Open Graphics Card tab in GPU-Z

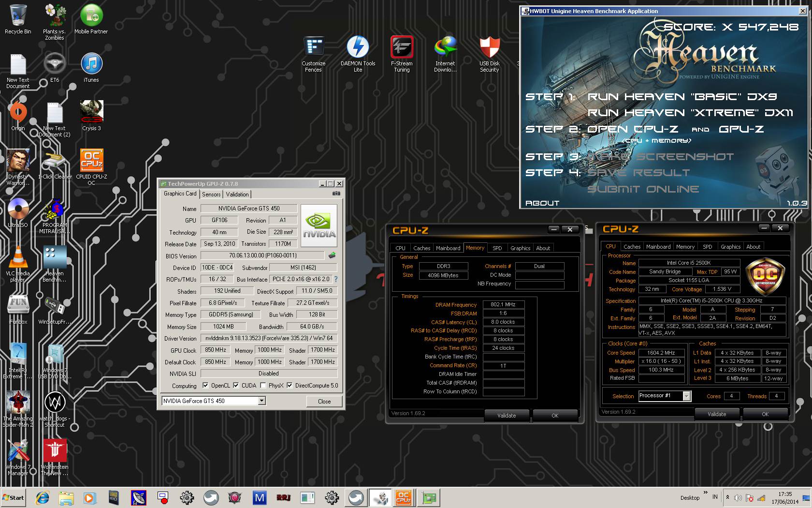coord(180,194)
